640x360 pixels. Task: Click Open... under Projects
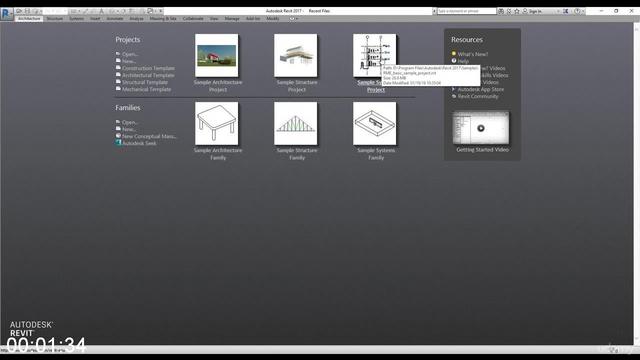130,54
